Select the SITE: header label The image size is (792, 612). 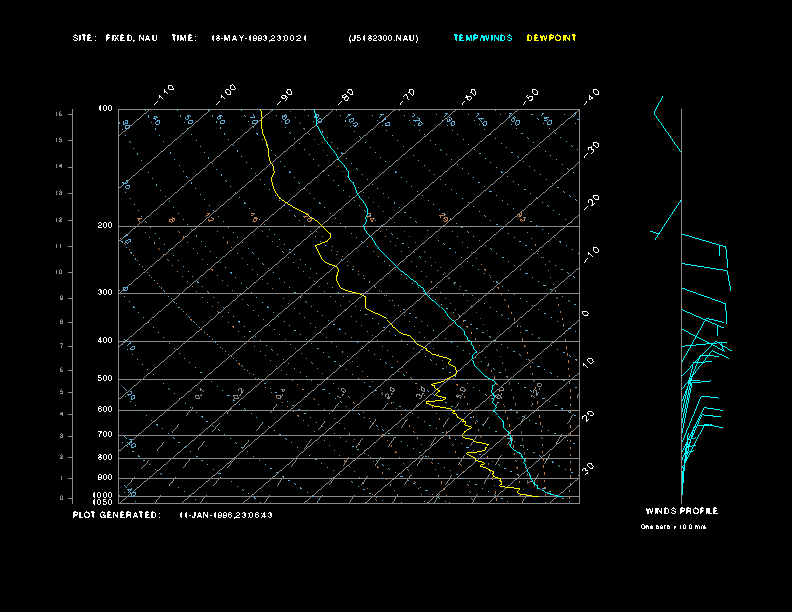click(x=84, y=38)
